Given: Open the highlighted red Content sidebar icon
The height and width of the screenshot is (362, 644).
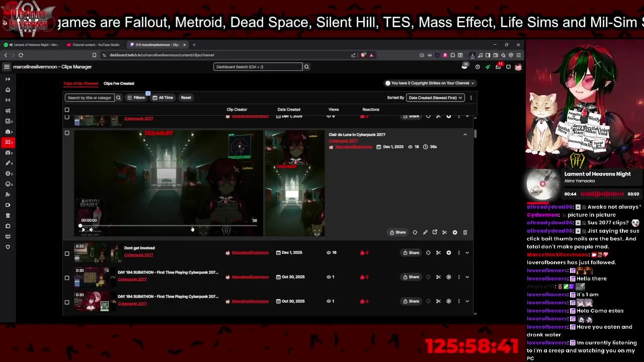Looking at the screenshot, I should (x=8, y=142).
